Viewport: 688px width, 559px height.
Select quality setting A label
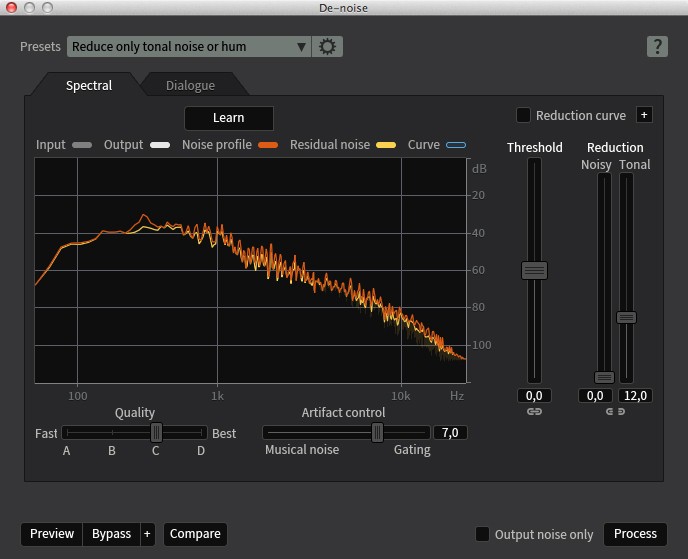[66, 451]
